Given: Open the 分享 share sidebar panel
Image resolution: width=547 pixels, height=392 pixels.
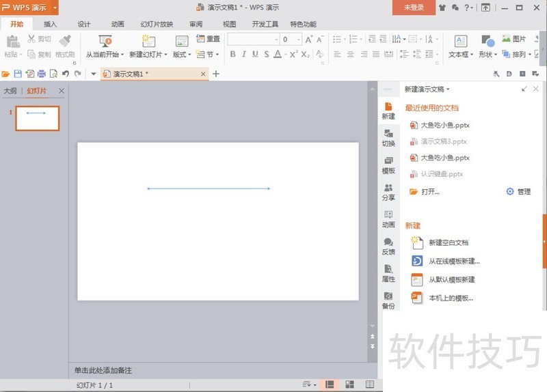Looking at the screenshot, I should [x=388, y=193].
